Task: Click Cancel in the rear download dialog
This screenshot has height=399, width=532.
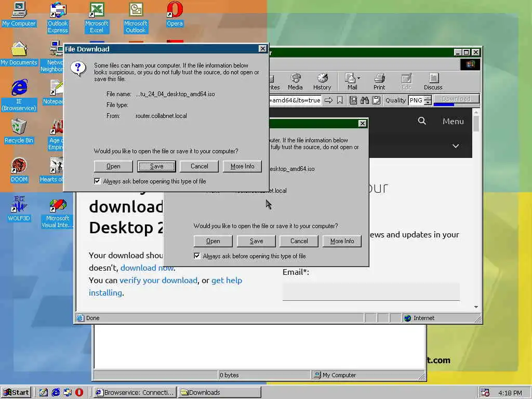Action: click(x=299, y=241)
